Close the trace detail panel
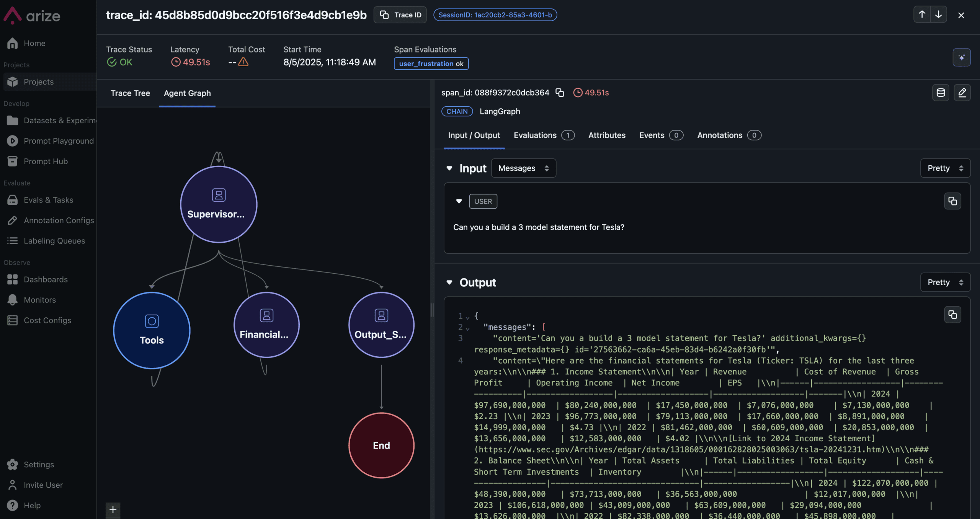The height and width of the screenshot is (519, 980). coord(961,15)
